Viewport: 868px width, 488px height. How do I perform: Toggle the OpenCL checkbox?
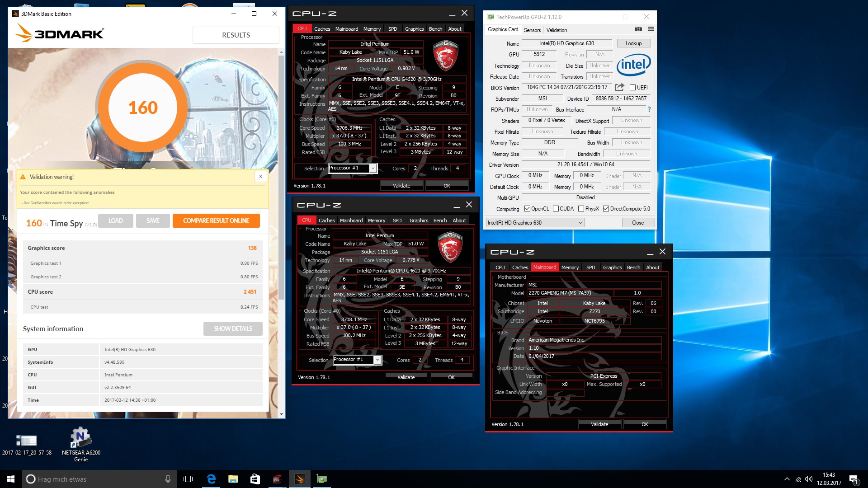527,209
